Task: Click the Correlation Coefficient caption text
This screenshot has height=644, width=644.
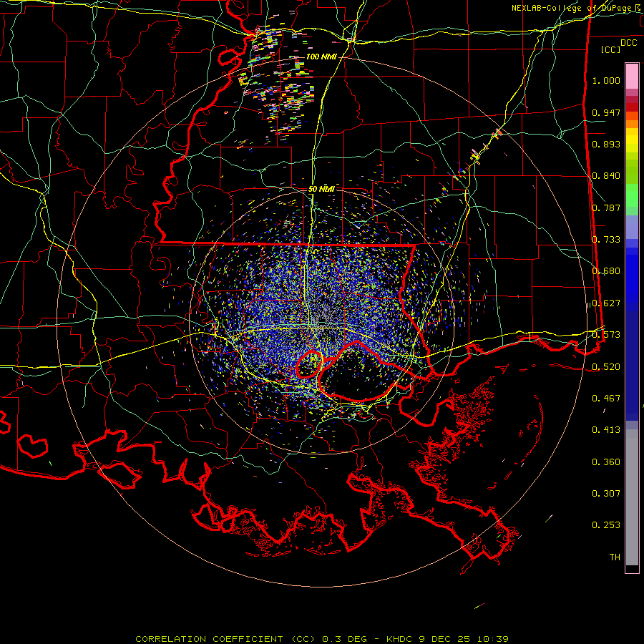Action: click(x=322, y=639)
